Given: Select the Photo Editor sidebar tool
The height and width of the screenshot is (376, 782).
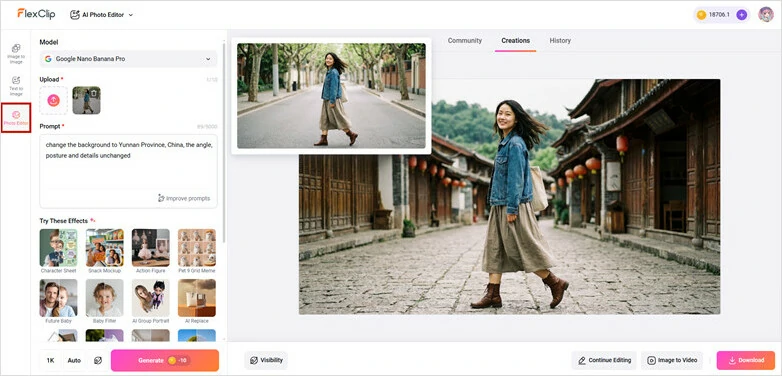Looking at the screenshot, I should (x=16, y=118).
